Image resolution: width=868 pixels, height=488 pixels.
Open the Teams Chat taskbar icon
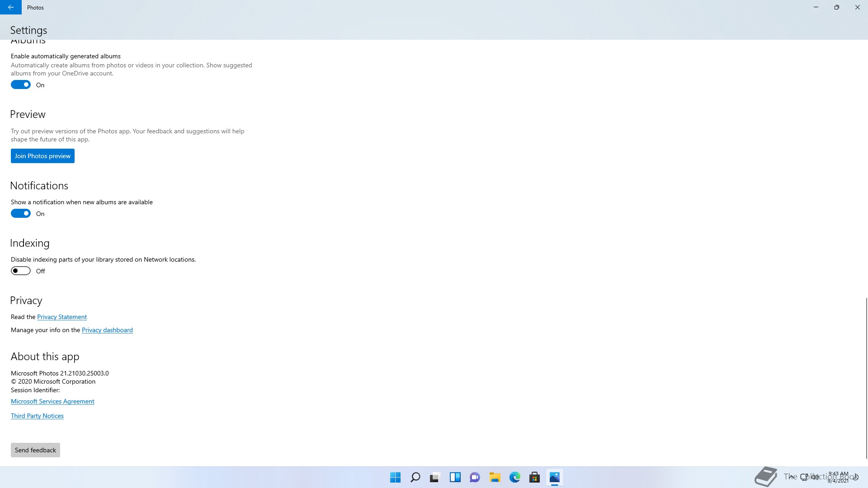click(475, 477)
